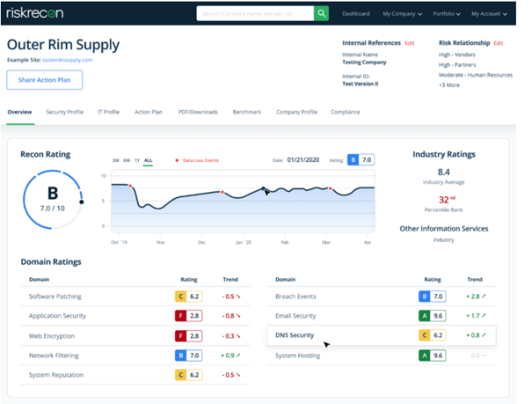532x404 pixels.
Task: Click Email Security A 9.6 badge
Action: click(433, 316)
